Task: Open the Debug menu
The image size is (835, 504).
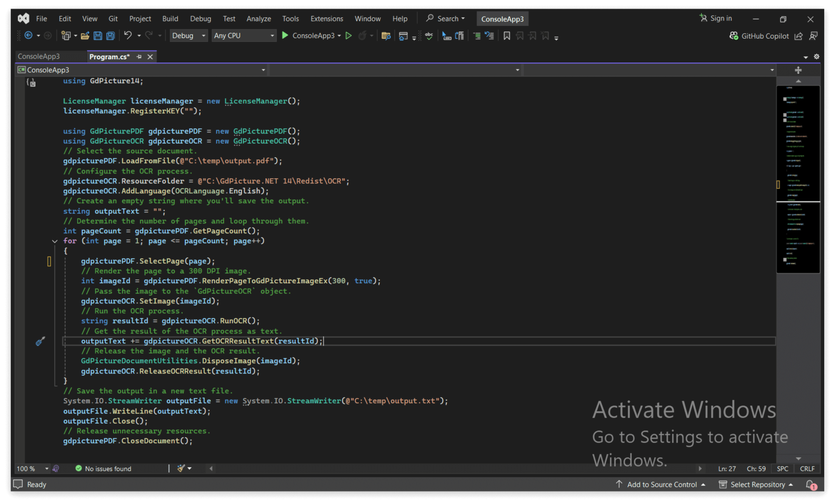Action: 200,18
